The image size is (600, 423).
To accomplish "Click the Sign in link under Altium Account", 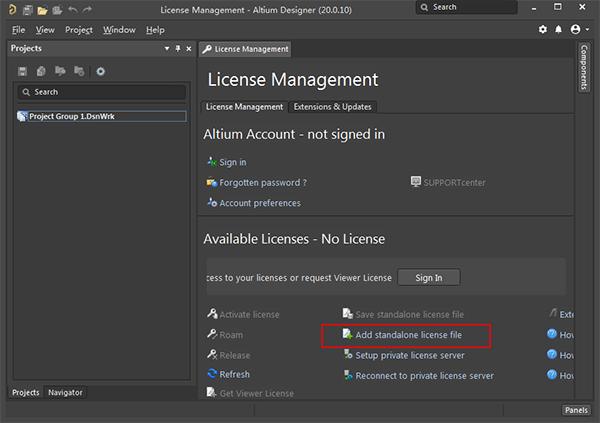I will click(233, 162).
